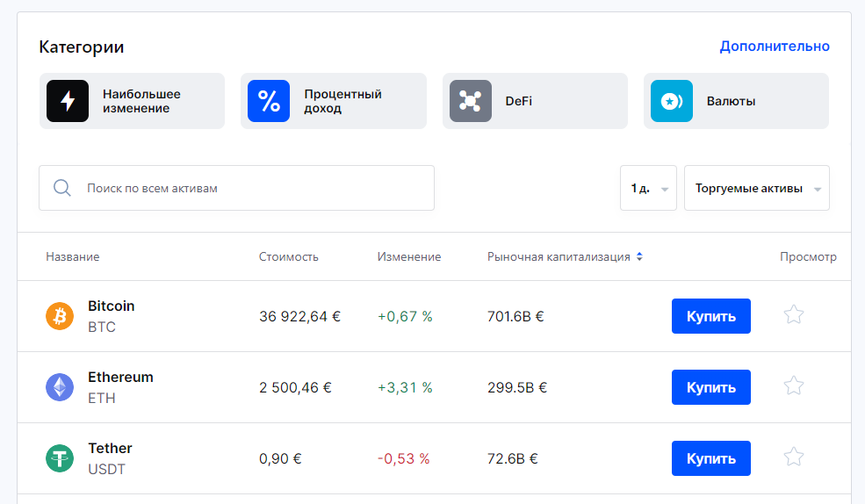Click the lightning bolt category icon
Screen dimensions: 865x504
(68, 101)
